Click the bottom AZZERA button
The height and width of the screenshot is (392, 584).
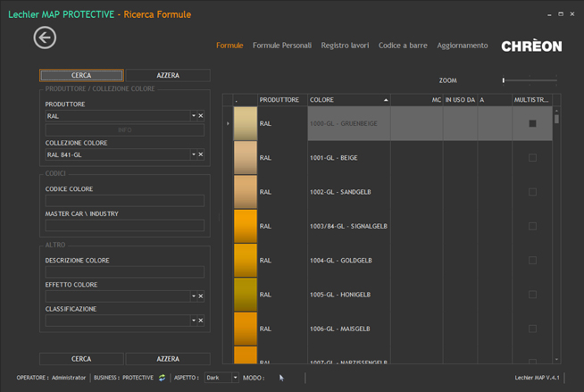pyautogui.click(x=168, y=359)
